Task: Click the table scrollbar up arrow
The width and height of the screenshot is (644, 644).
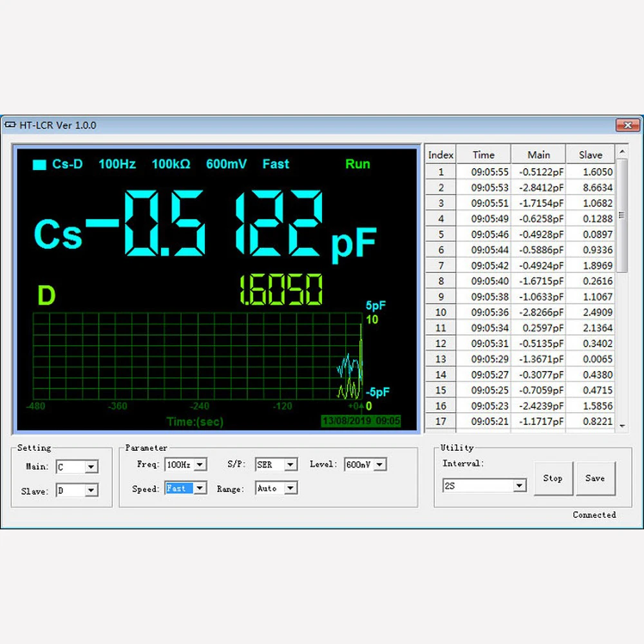Action: 622,152
